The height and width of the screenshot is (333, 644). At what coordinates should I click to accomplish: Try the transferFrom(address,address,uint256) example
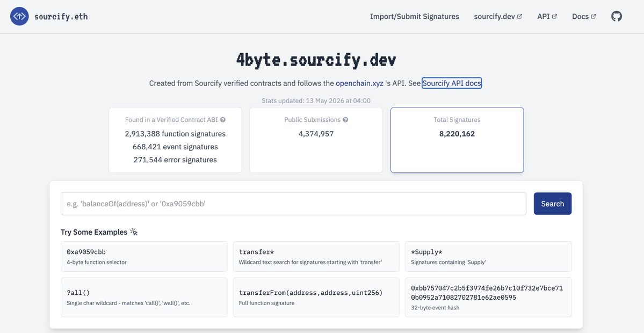[x=316, y=297]
